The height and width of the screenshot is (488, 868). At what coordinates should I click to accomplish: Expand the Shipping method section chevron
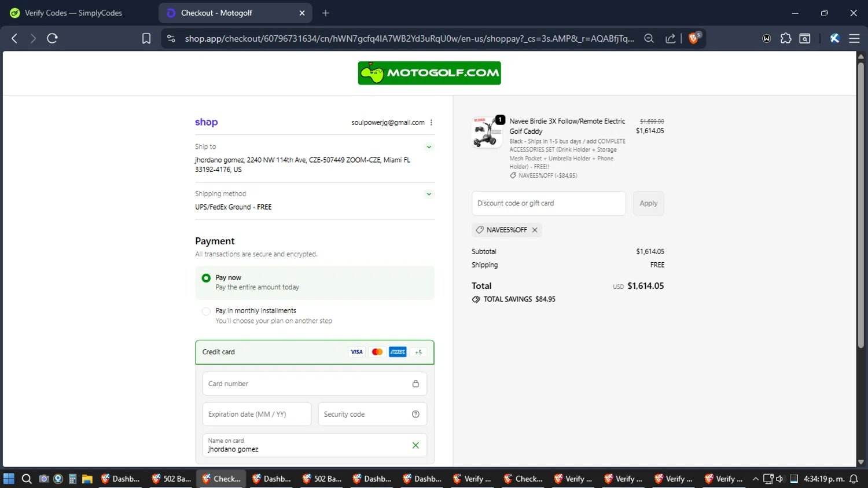tap(429, 194)
